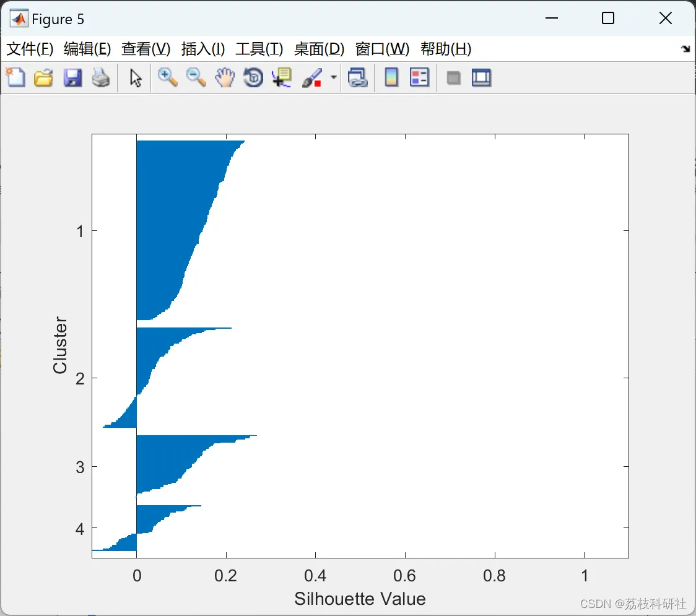
Task: Open the 插入(I) menu
Action: [x=203, y=49]
